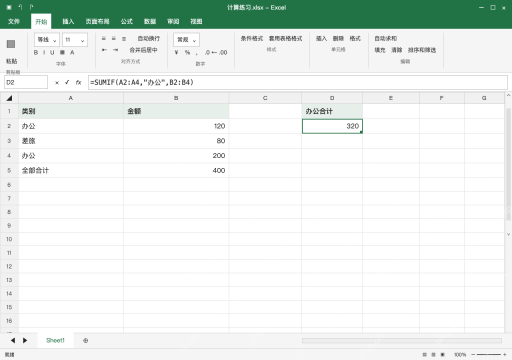Click the Insert Function fx icon
Viewport: 512px width, 360px height.
78,82
